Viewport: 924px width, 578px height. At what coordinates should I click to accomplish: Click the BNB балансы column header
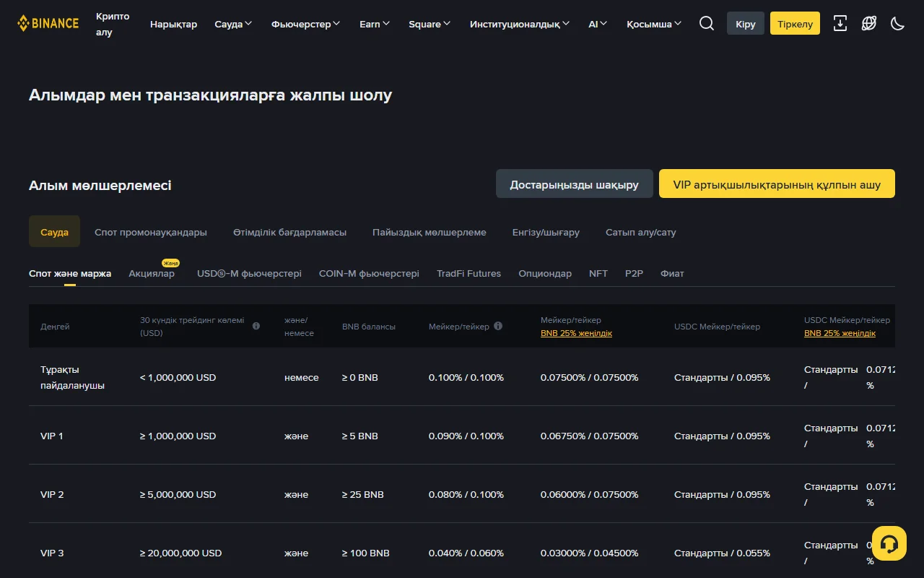[369, 327]
